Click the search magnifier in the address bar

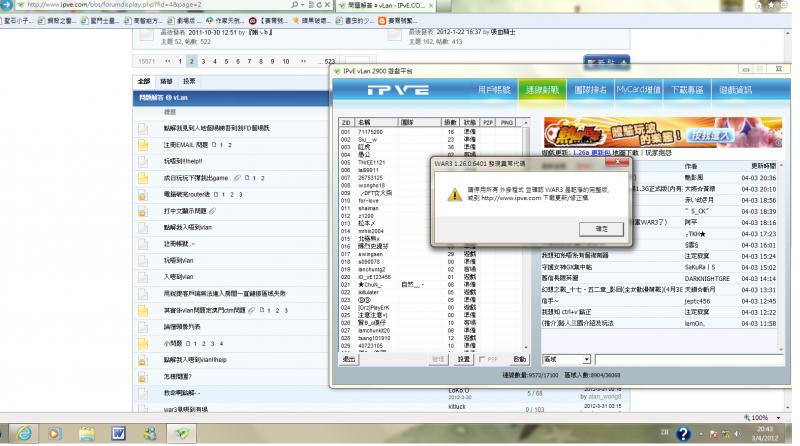click(x=294, y=5)
